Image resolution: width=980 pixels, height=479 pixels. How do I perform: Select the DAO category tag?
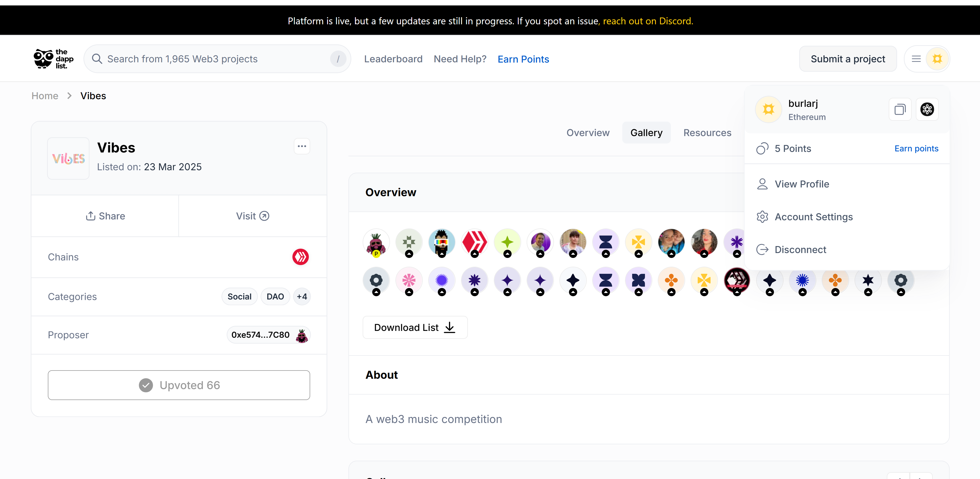click(275, 296)
